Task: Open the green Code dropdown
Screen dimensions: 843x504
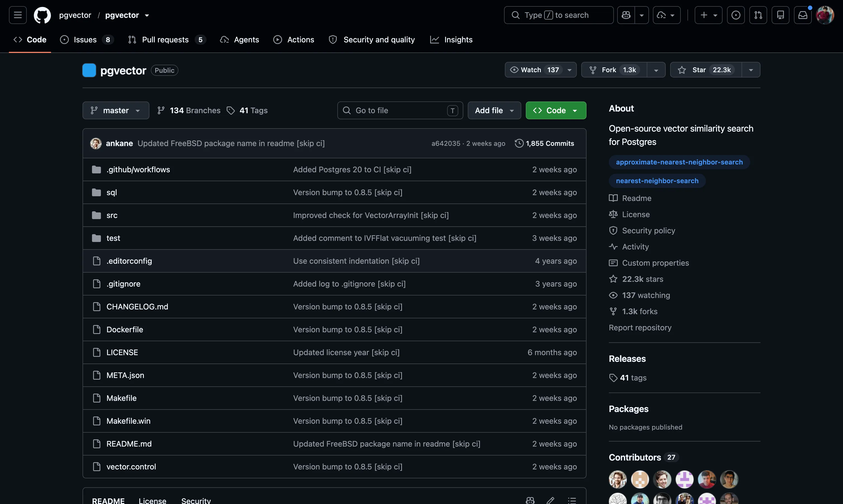Action: 556,110
